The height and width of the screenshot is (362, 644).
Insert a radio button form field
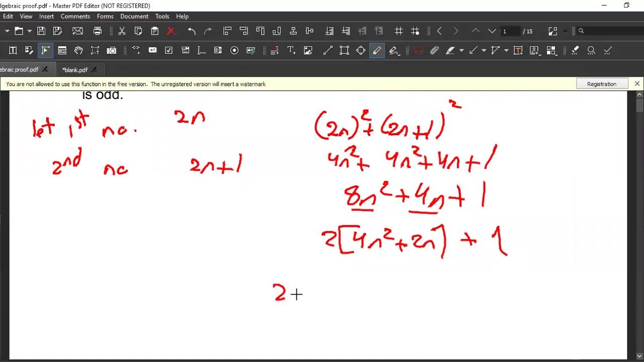(234, 50)
